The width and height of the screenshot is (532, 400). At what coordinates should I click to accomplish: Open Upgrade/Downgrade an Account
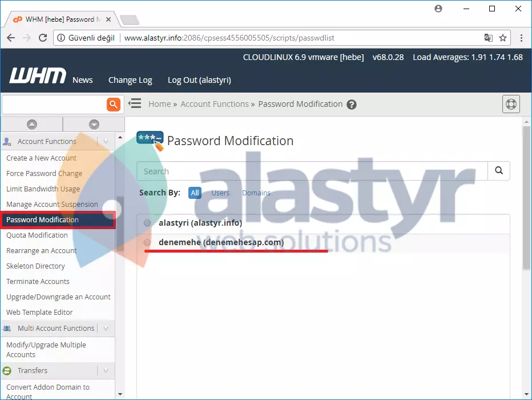58,297
